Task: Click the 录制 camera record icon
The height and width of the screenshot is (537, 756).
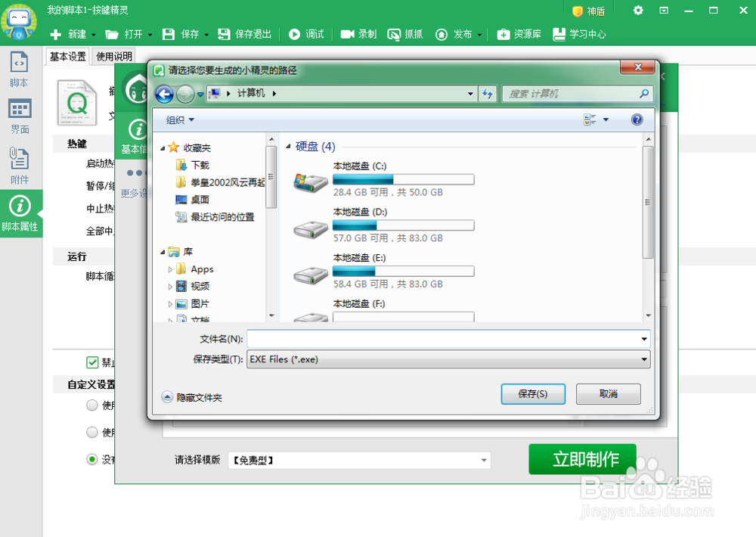Action: tap(347, 34)
